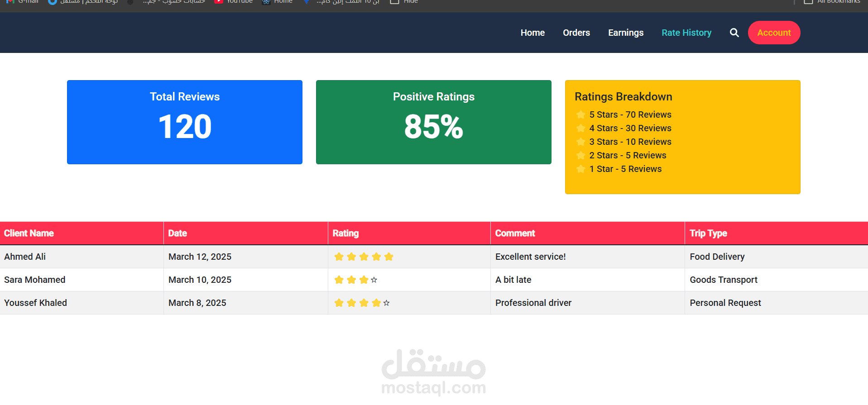Click the empty star in Youssef Khaled's rating
The width and height of the screenshot is (868, 405).
[x=386, y=303]
